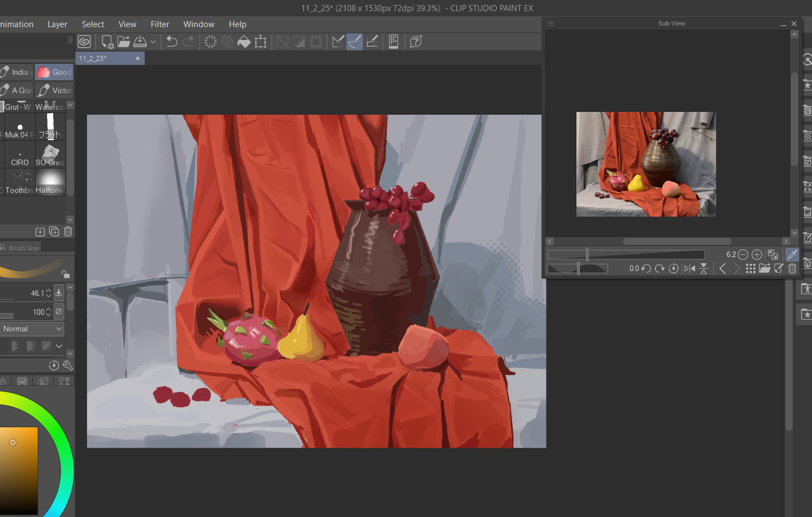Click the Fill bucket icon in toolbar
812x517 pixels.
(x=244, y=42)
